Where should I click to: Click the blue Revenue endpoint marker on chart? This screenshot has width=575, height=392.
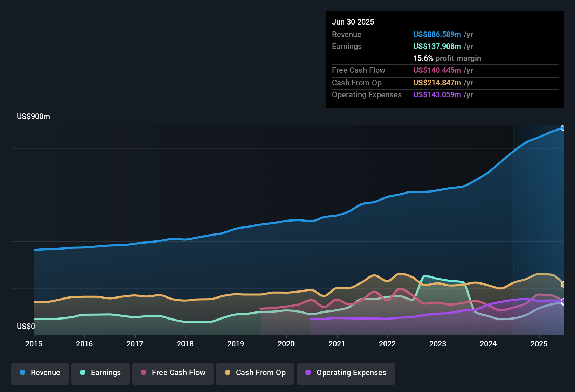pos(563,128)
